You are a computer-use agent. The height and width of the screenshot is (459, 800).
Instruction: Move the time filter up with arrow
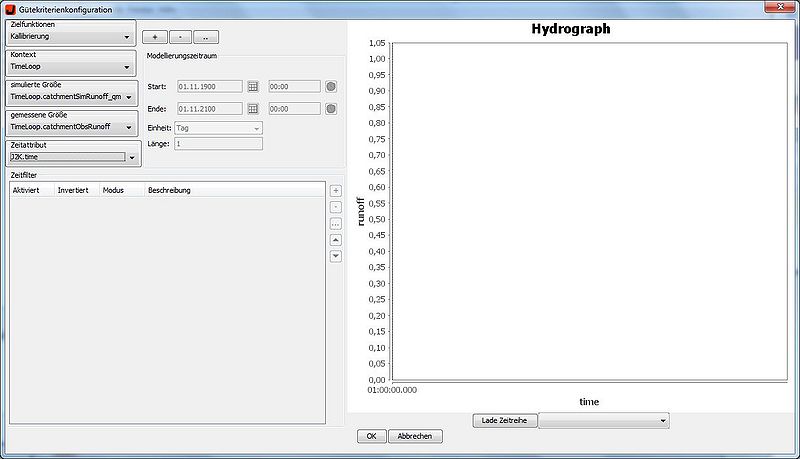tap(336, 240)
